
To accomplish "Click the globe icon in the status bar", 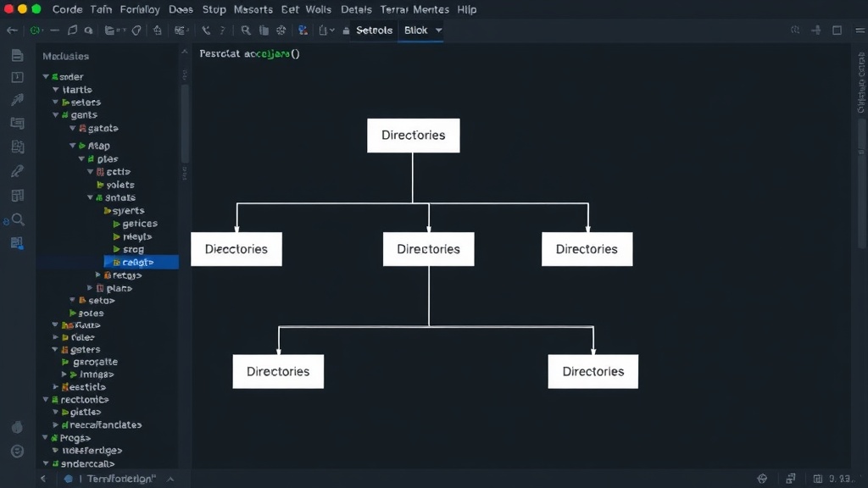I will [762, 479].
